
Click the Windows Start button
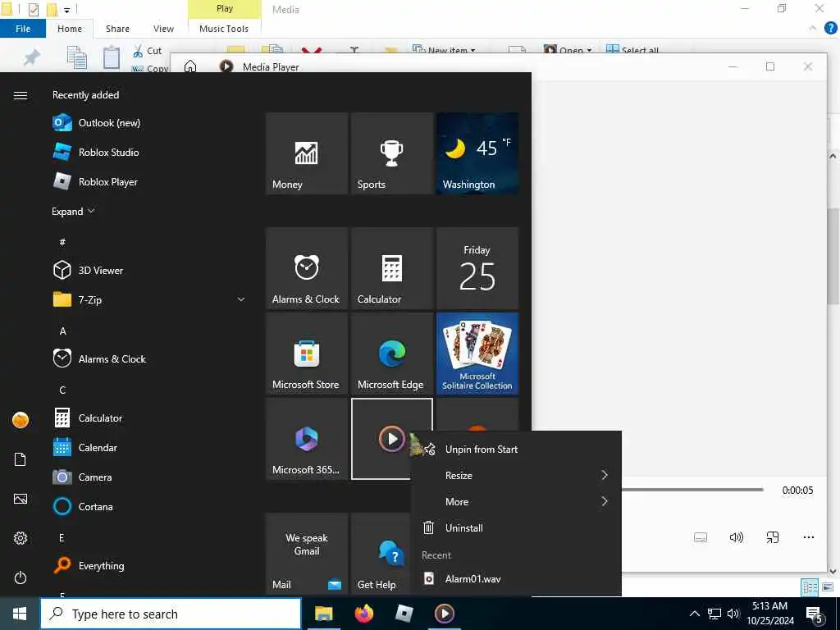click(20, 614)
